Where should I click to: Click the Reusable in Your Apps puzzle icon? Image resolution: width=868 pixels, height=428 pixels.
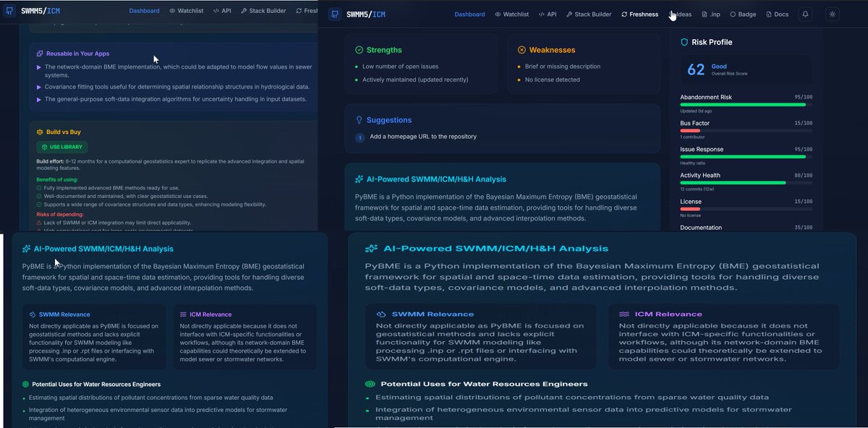coord(41,54)
